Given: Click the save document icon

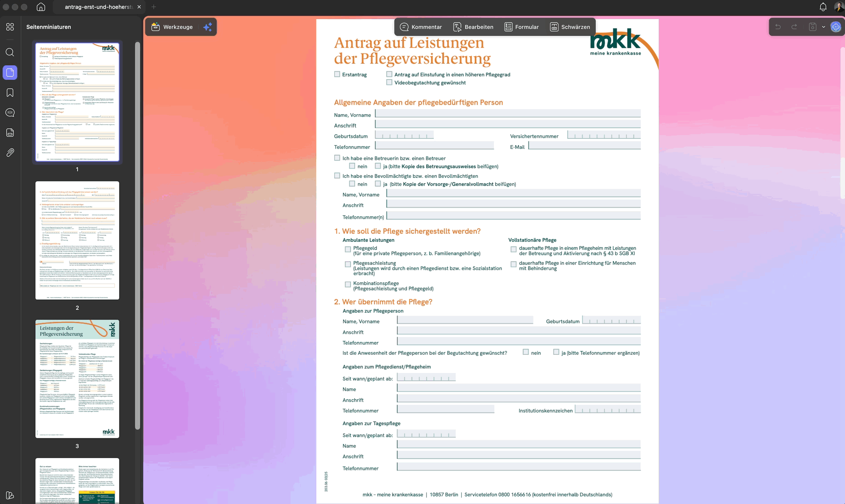Looking at the screenshot, I should (x=812, y=27).
